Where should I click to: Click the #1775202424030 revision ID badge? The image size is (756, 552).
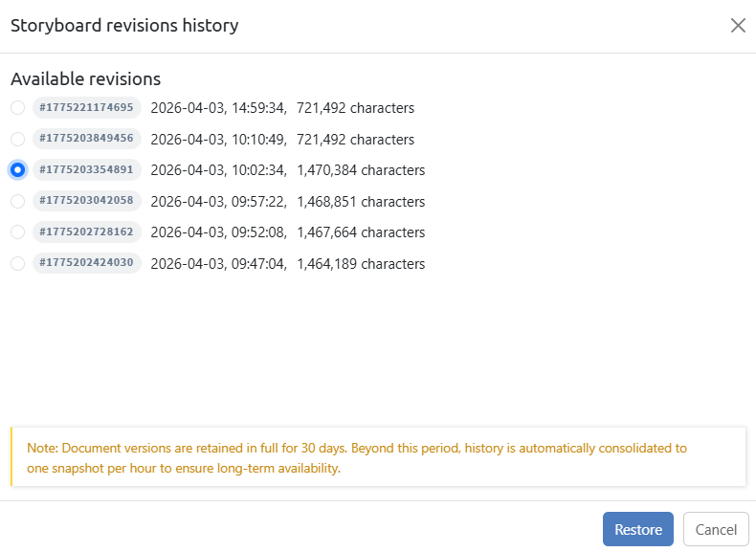87,263
